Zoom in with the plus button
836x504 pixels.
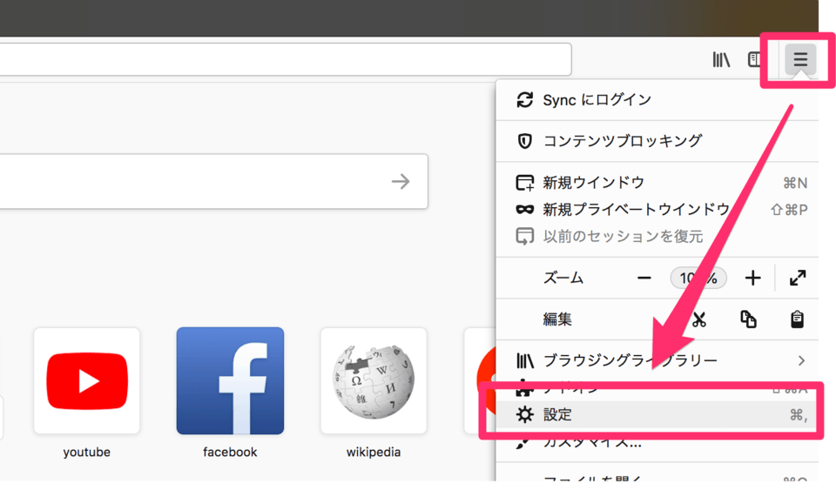point(752,278)
